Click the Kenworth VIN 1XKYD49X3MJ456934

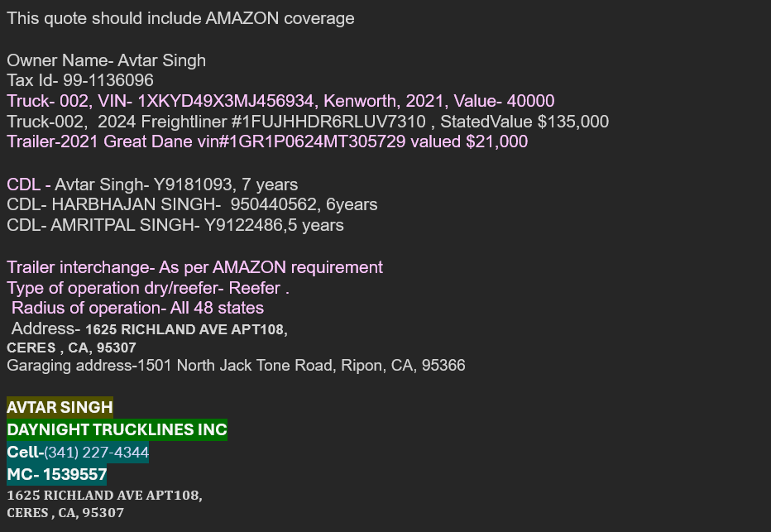tap(226, 101)
